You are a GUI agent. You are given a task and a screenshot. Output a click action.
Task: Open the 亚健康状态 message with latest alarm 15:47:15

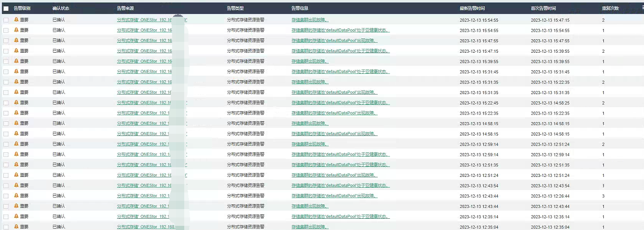(x=340, y=51)
